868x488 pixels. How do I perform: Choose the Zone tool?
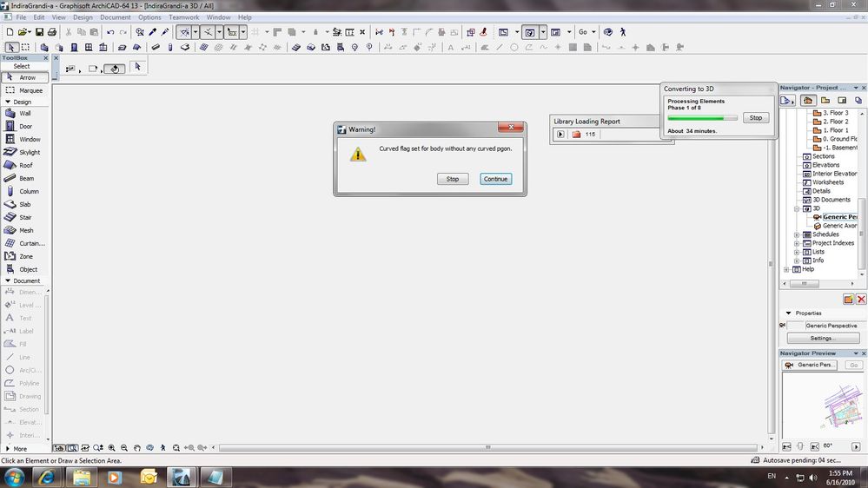pyautogui.click(x=25, y=256)
